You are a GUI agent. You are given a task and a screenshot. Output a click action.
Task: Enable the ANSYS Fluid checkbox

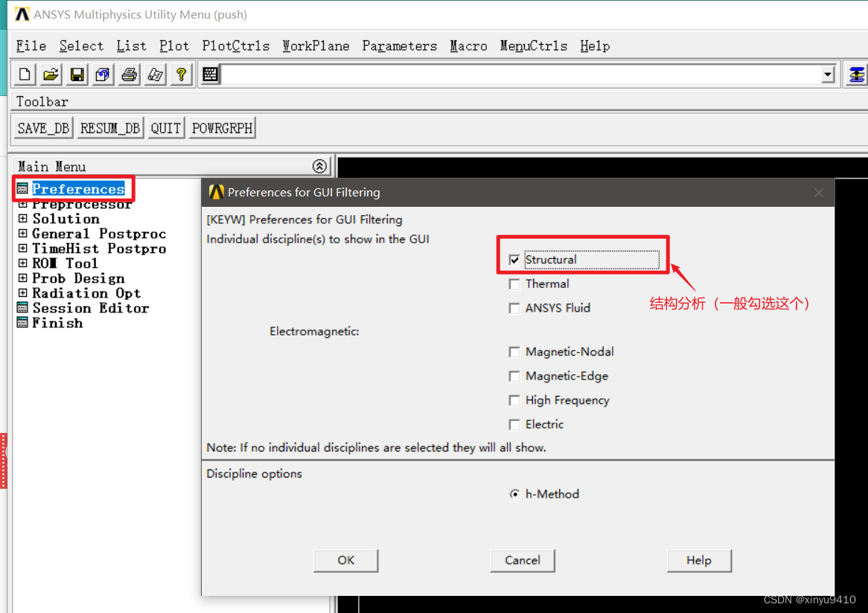(x=514, y=307)
